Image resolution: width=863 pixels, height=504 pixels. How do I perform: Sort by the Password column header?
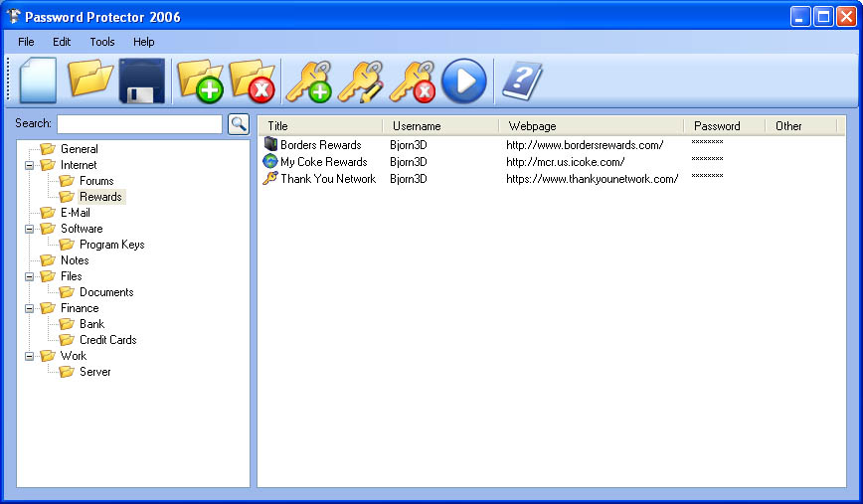tap(724, 126)
